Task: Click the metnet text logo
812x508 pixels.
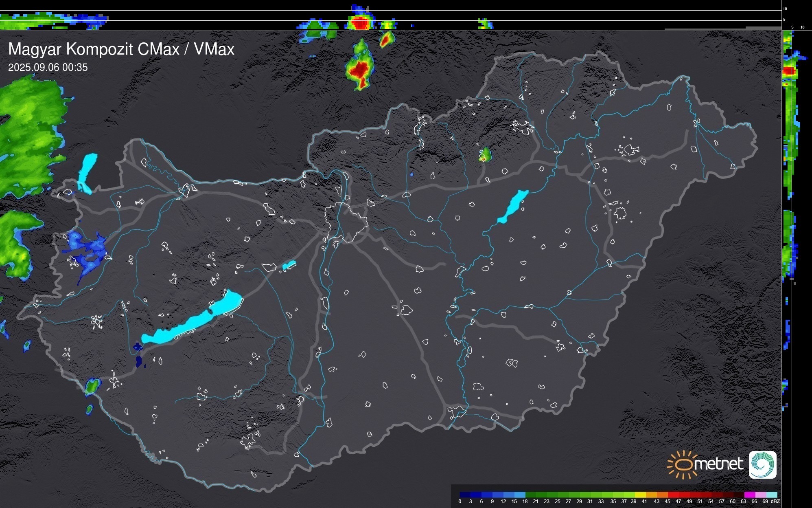Action: click(718, 464)
